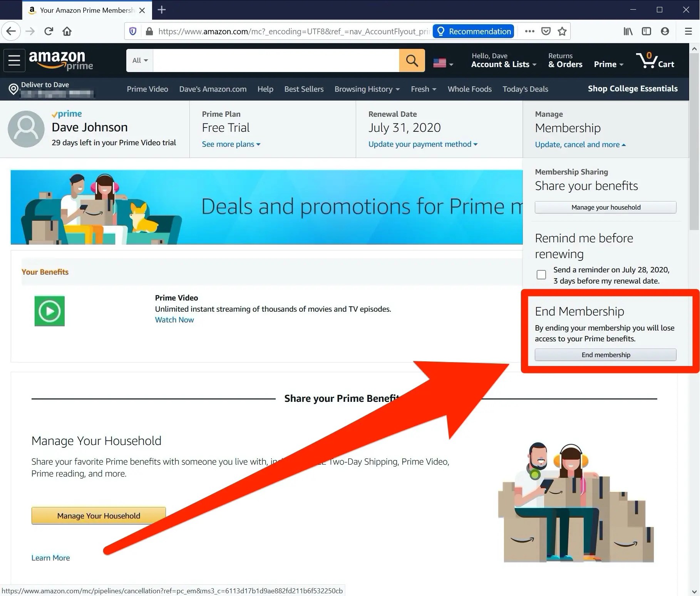Click the site security padlock icon

[x=149, y=31]
